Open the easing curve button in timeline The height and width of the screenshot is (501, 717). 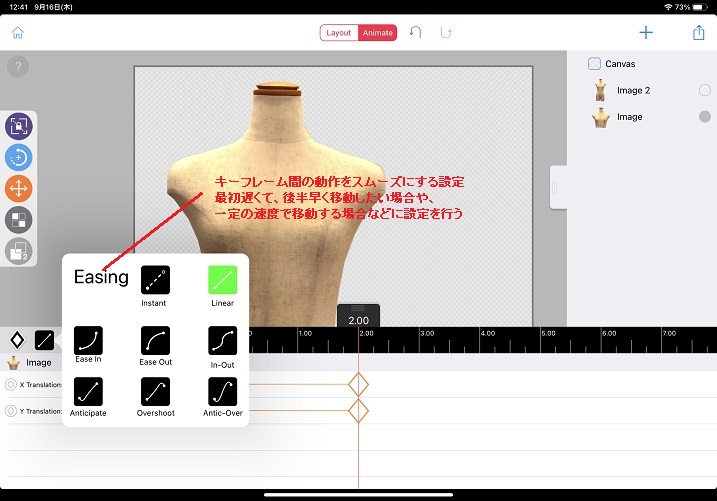tap(44, 340)
